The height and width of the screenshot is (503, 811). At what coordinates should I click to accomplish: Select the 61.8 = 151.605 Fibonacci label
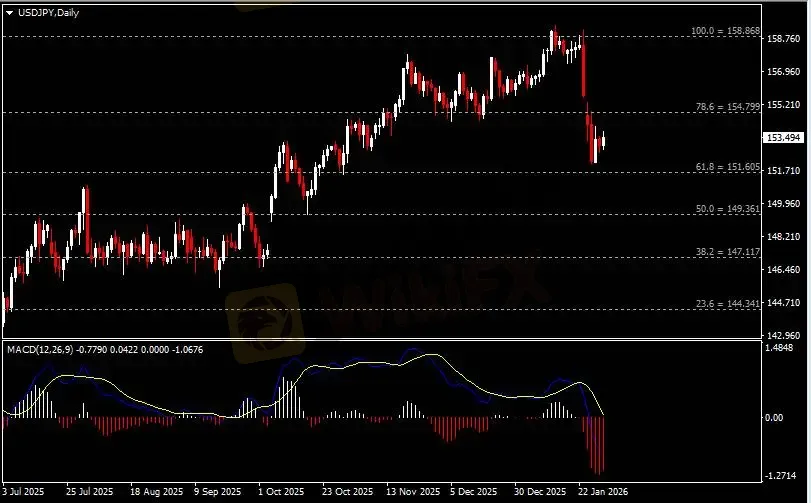[728, 167]
